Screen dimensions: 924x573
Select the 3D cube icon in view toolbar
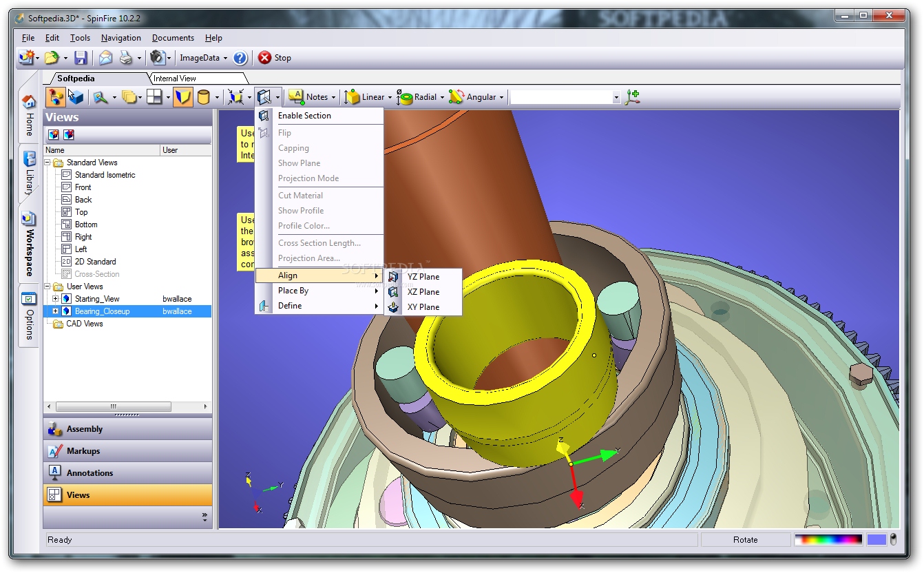coord(75,97)
